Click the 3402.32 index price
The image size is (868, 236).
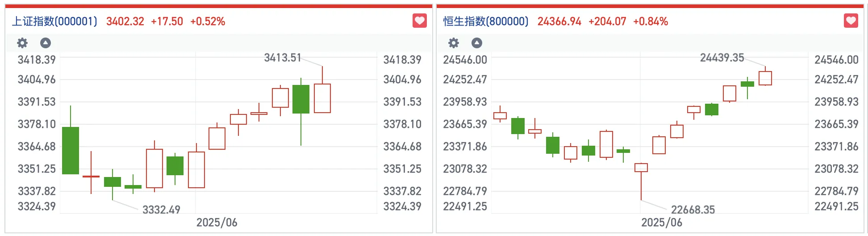click(125, 21)
